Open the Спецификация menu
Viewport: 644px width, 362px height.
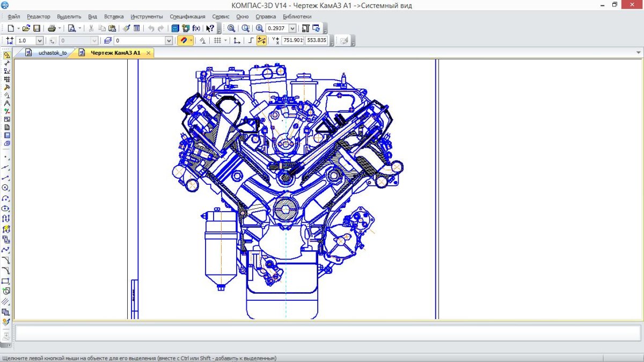tap(187, 17)
